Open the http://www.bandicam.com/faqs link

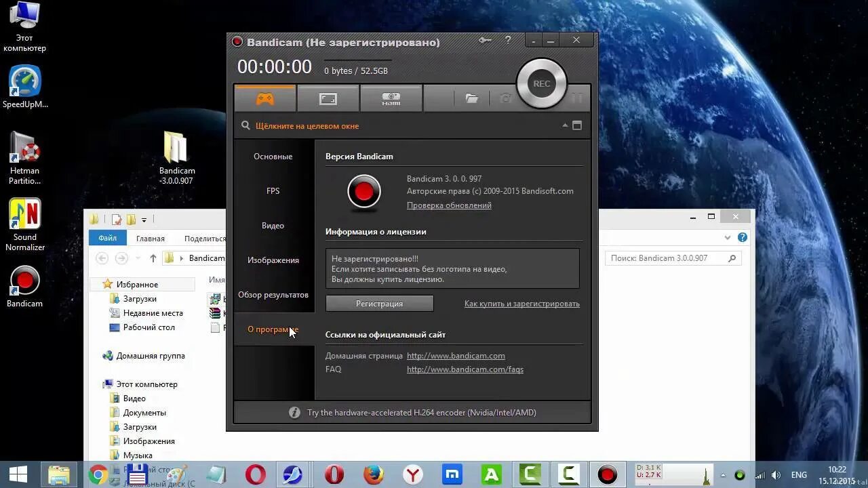(x=465, y=369)
